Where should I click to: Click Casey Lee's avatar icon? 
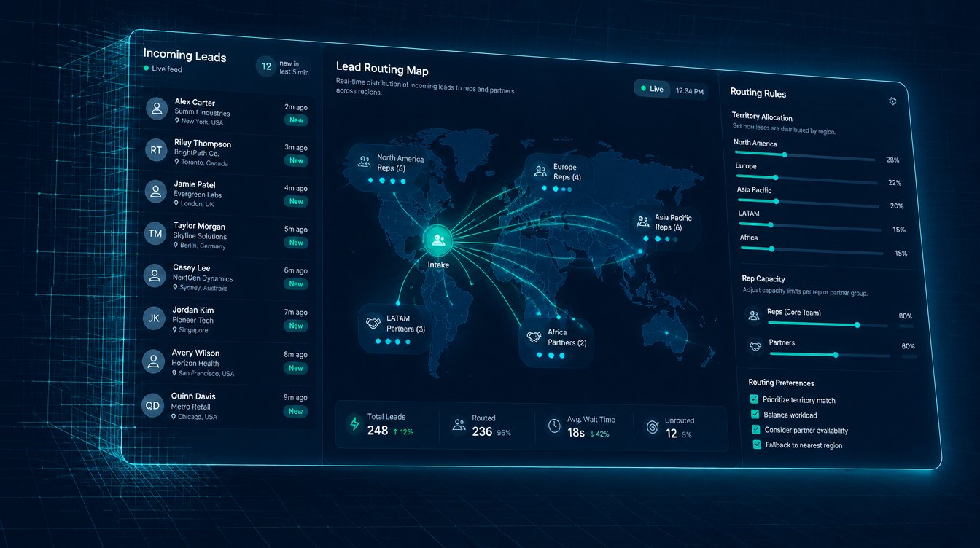[x=155, y=275]
